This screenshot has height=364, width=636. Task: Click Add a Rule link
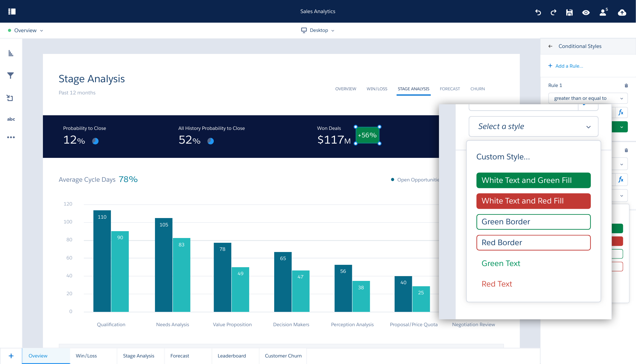point(566,66)
